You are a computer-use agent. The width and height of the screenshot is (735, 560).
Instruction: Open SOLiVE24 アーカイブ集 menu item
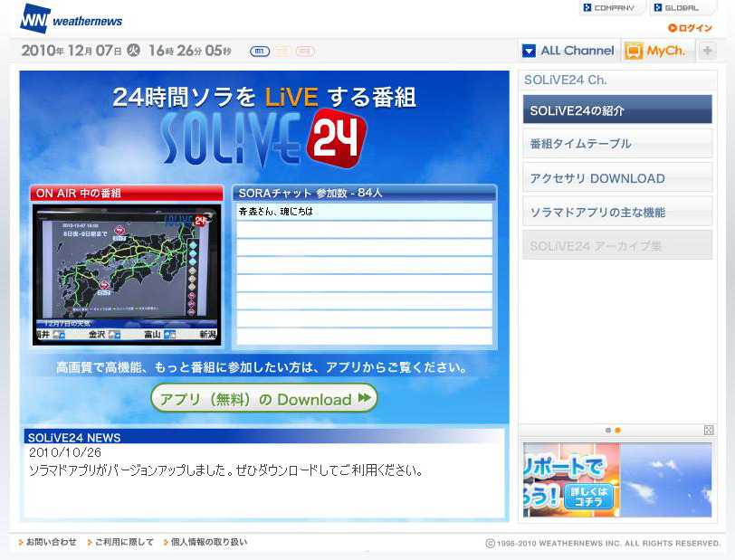[617, 245]
